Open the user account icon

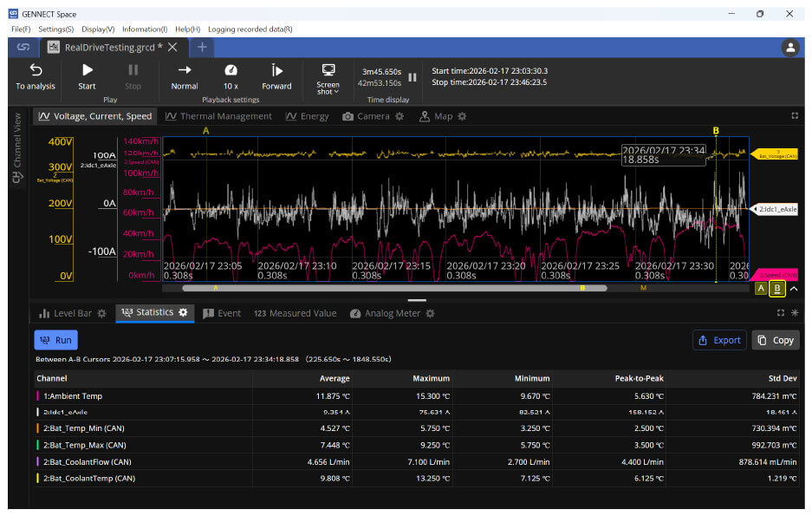coord(790,48)
